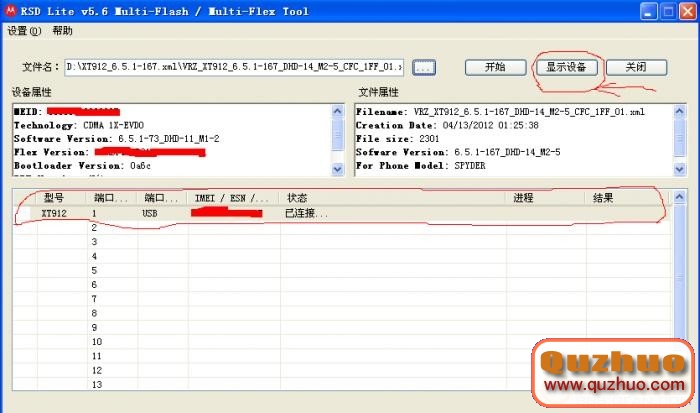Select port row 13
Screen dimensions: 700x413
[342, 384]
